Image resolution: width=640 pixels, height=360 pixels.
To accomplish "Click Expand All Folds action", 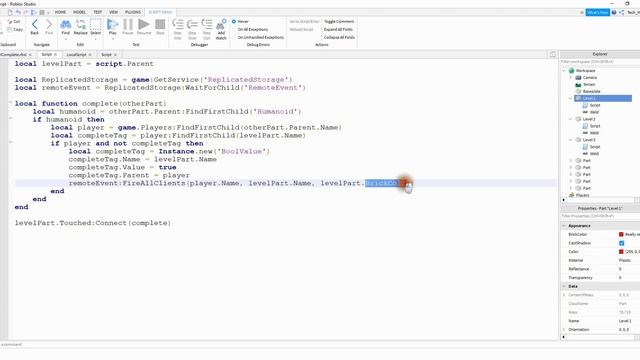I will click(x=338, y=29).
